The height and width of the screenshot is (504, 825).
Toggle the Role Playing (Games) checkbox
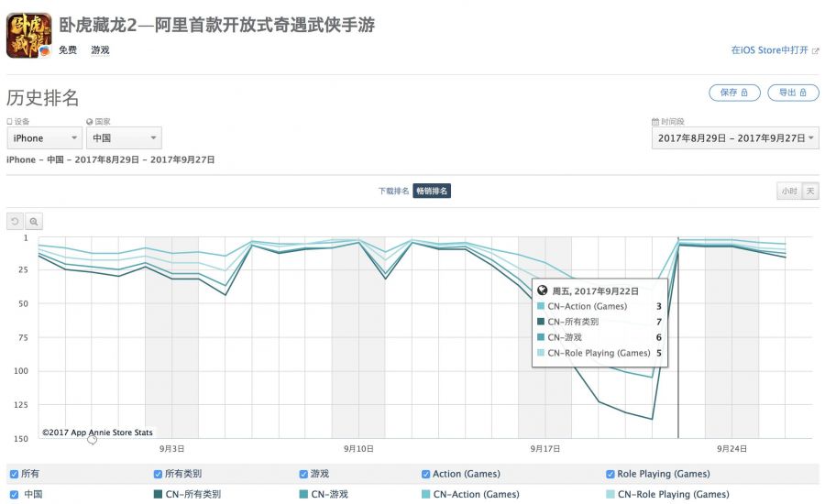pos(610,474)
